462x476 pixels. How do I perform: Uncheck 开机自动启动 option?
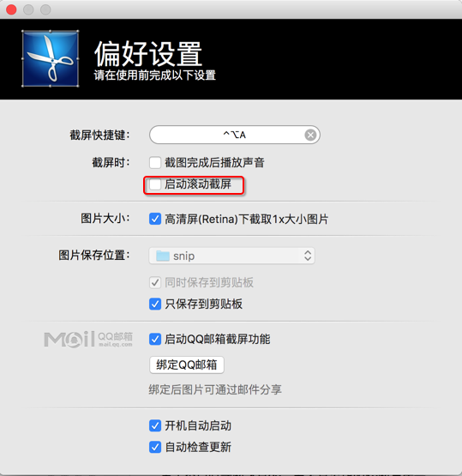155,425
